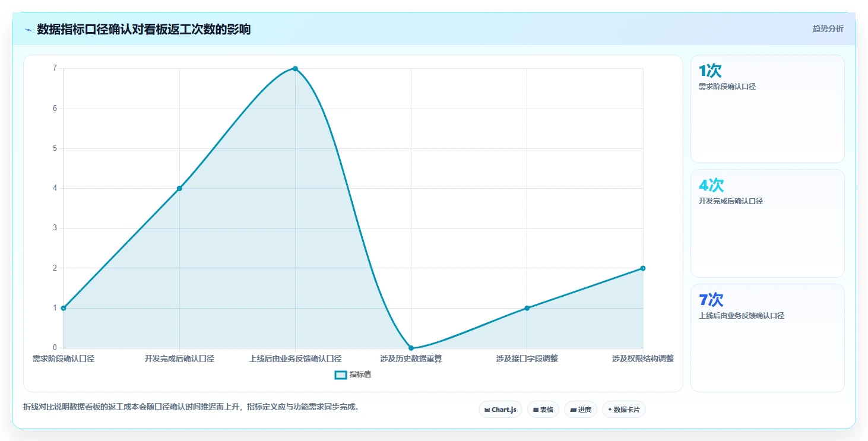Select the 数据卡片 tag

click(x=624, y=410)
